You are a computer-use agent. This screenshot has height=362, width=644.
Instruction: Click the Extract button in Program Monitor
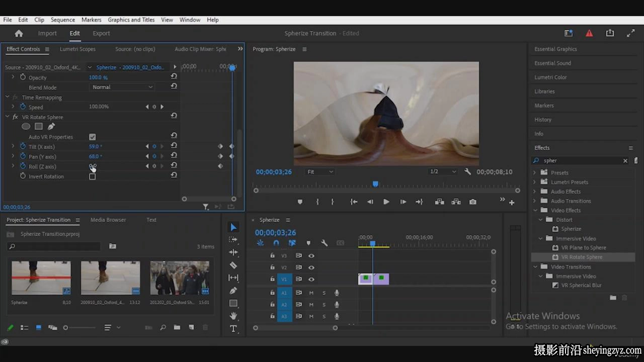[456, 202]
